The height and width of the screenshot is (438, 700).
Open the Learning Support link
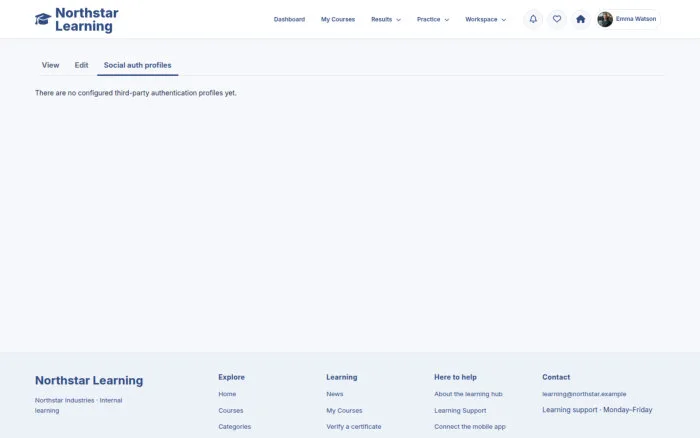pos(460,410)
